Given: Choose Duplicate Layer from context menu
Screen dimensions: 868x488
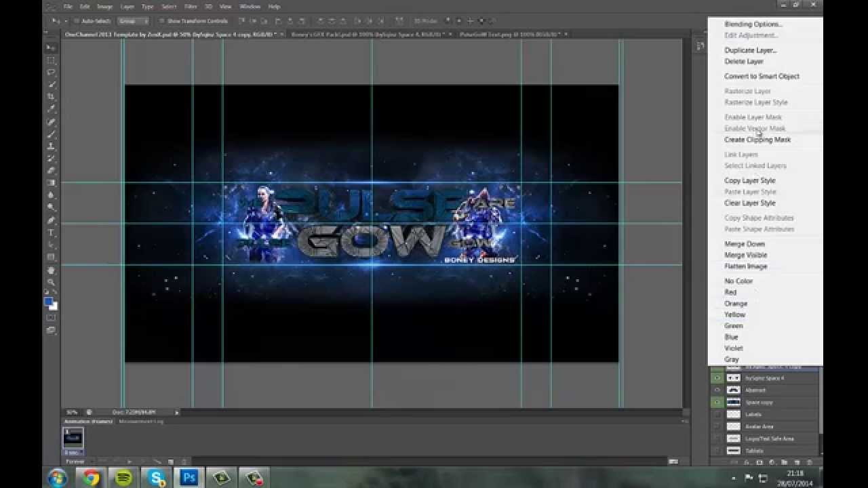Looking at the screenshot, I should click(x=750, y=50).
